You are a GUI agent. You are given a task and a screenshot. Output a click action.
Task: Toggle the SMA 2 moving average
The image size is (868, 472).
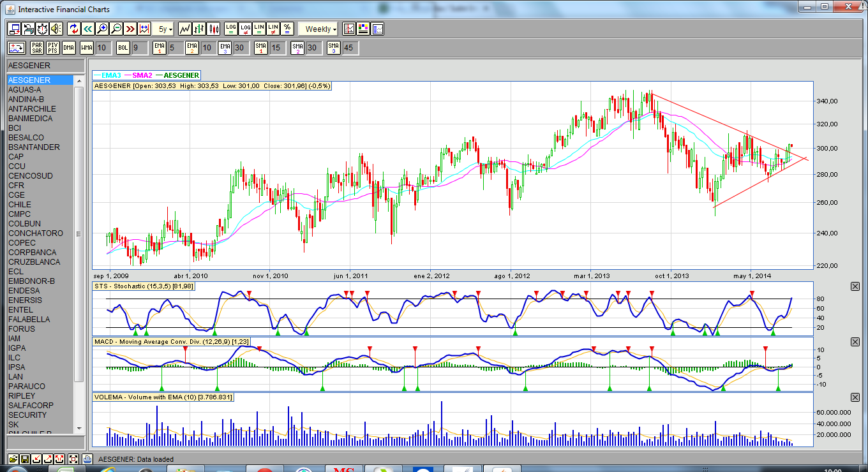coord(297,48)
